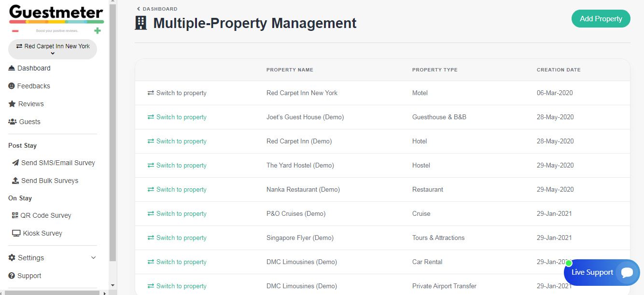The image size is (644, 295).
Task: Click the paper plane Send SMS/Email icon
Action: click(x=15, y=163)
